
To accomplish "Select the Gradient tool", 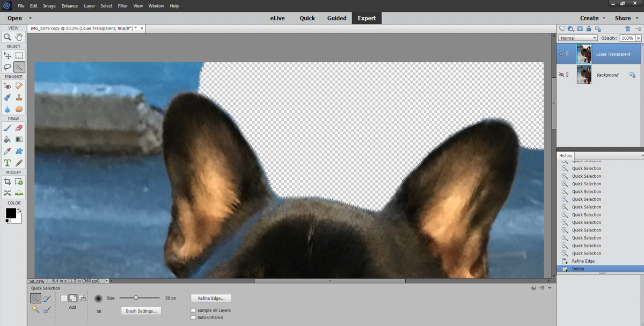I will pos(19,140).
